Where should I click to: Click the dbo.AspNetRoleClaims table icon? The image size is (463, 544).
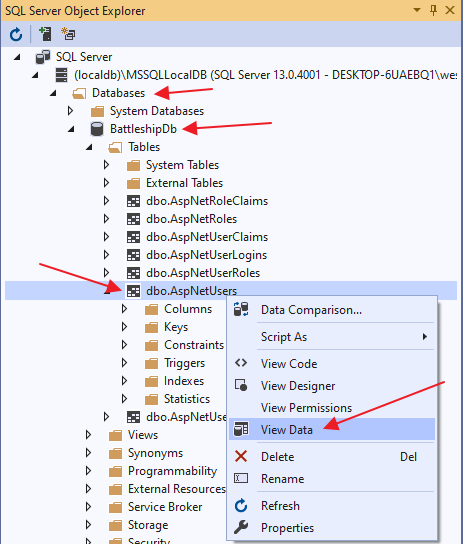[x=134, y=201]
